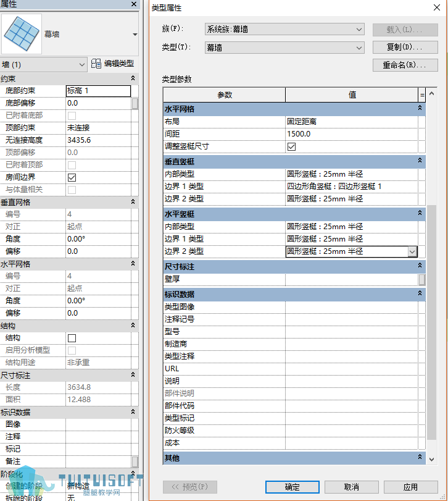Screen dimensions: 448x501
Task: Uncheck the 调整竖梃尺寸 checkbox
Action: tap(291, 146)
